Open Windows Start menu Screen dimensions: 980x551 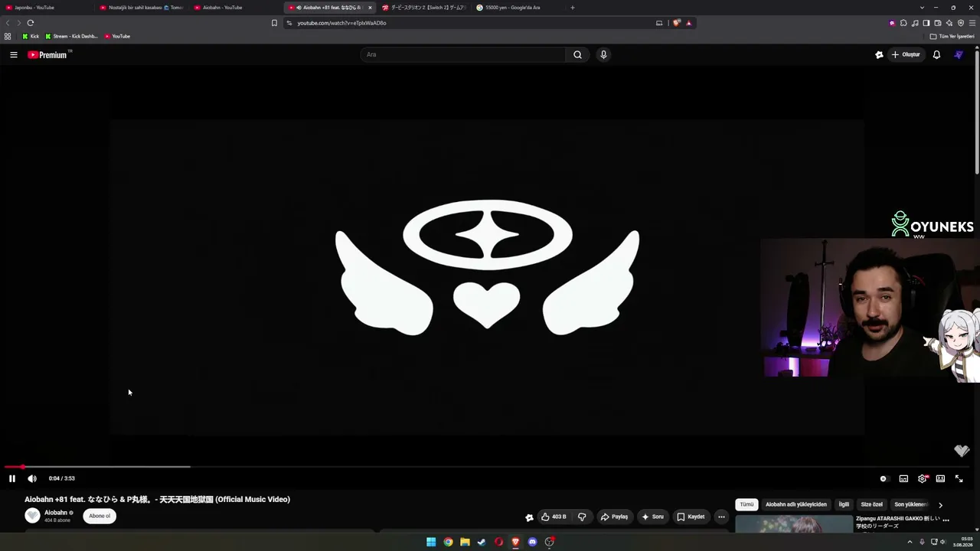point(431,542)
